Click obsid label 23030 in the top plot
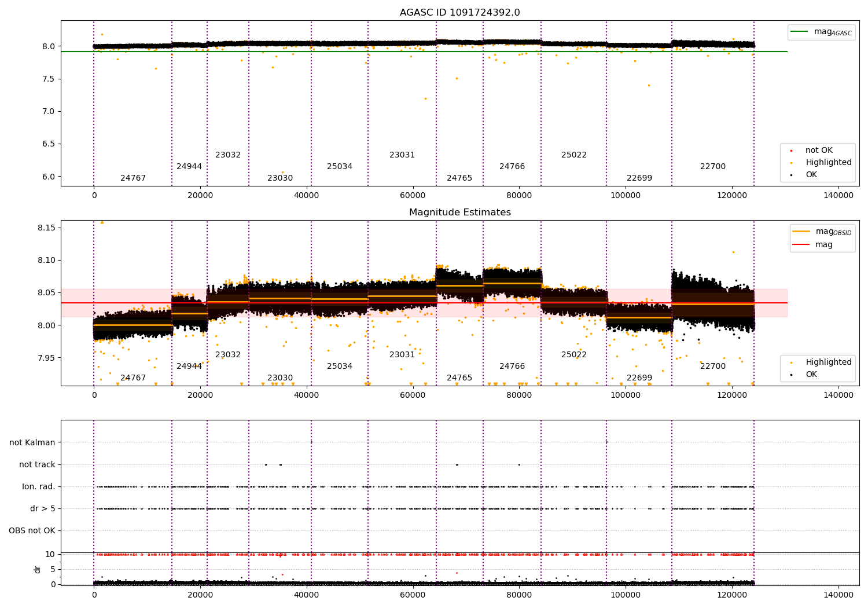Viewport: 868px width, 608px height. [280, 178]
